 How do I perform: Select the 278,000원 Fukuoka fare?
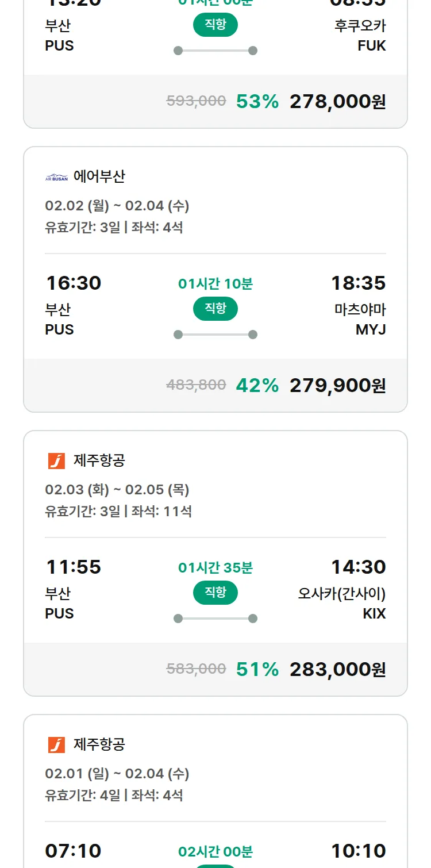(x=337, y=101)
